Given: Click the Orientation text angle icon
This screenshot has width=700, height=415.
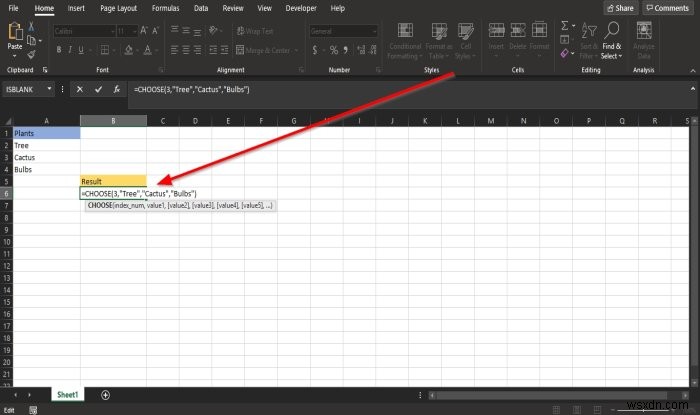Looking at the screenshot, I should 213,30.
